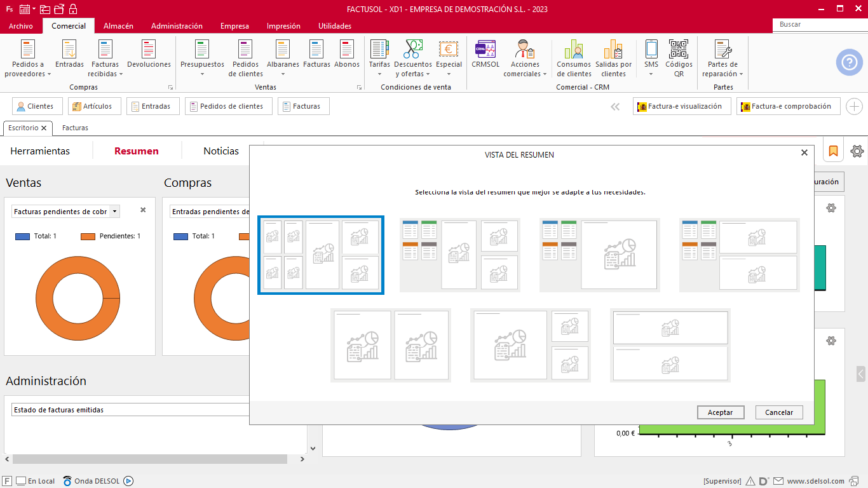
Task: Pick the two stacked horizontal panels layout
Action: coord(670,345)
